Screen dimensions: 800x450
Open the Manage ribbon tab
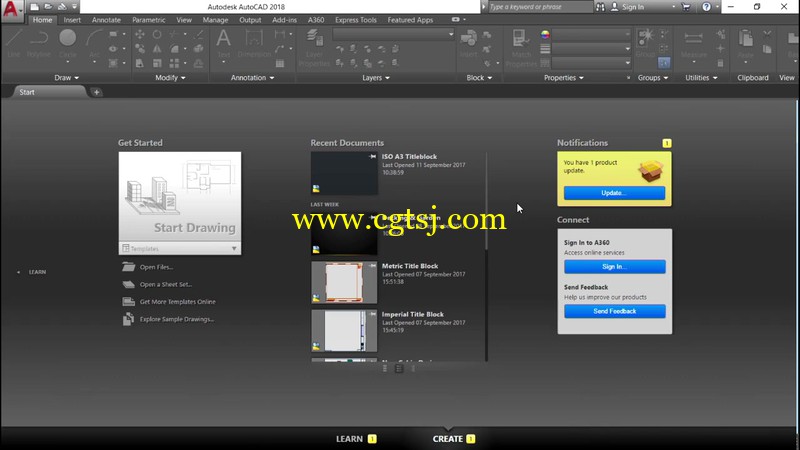[215, 20]
